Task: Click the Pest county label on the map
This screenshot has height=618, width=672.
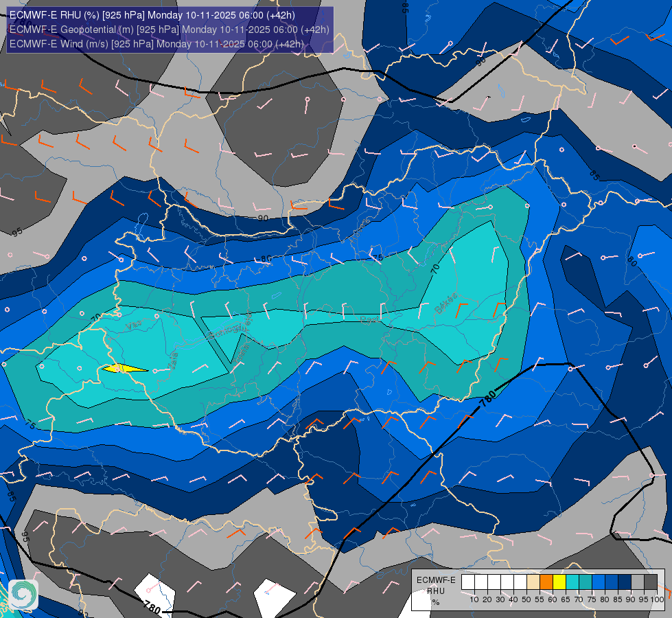Action: click(369, 319)
